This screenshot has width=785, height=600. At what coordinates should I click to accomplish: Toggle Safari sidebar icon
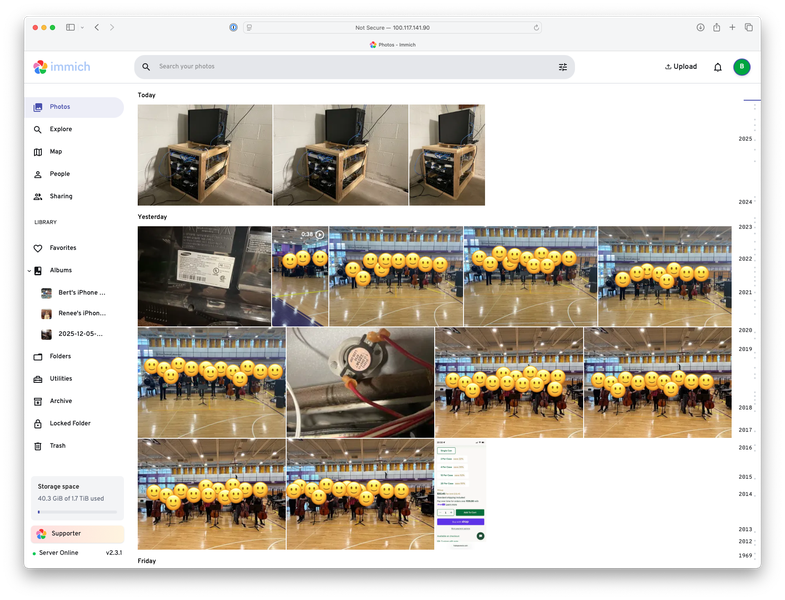71,28
